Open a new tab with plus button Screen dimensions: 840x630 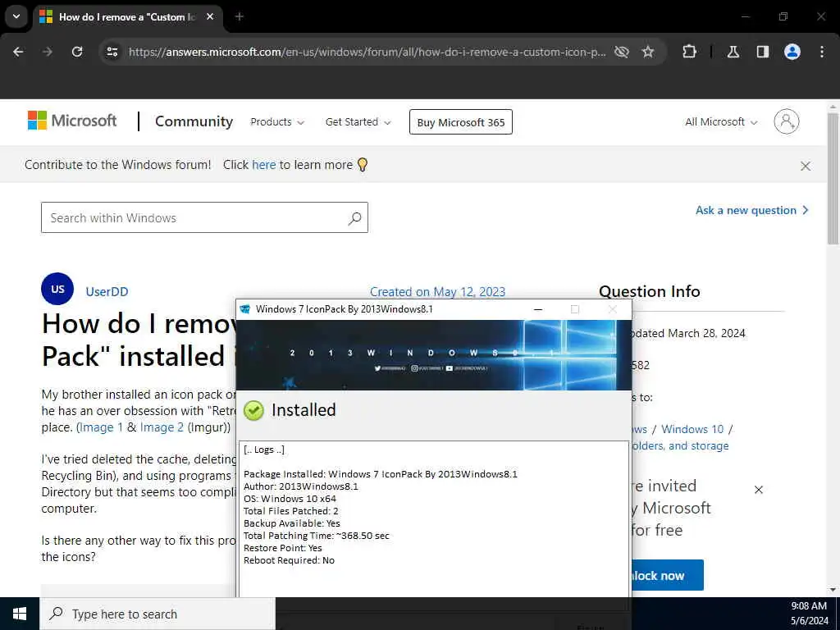pos(240,16)
